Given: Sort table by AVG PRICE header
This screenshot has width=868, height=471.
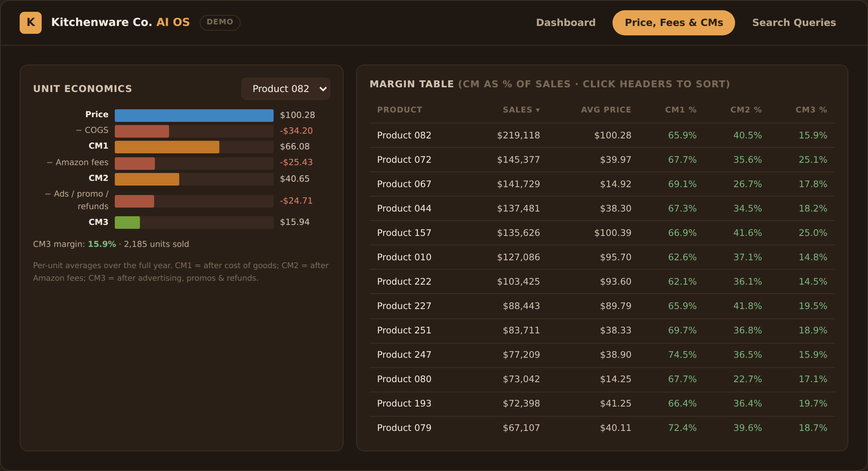Looking at the screenshot, I should 606,110.
